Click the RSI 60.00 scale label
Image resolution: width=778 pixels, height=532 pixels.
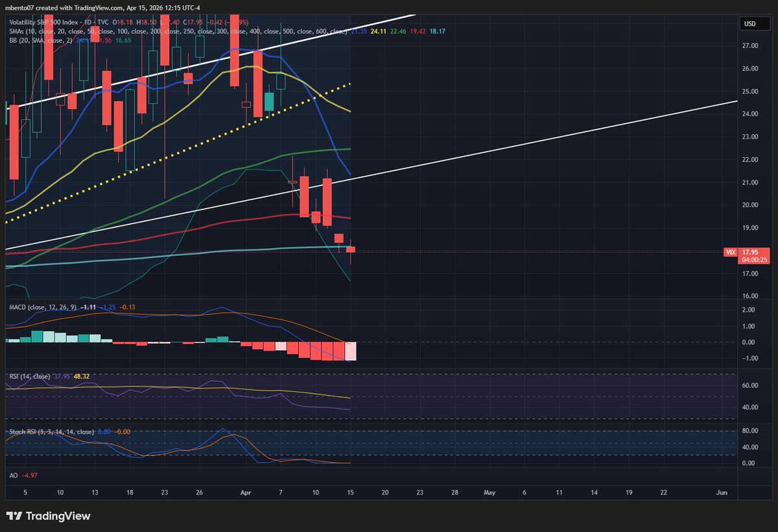pyautogui.click(x=751, y=385)
